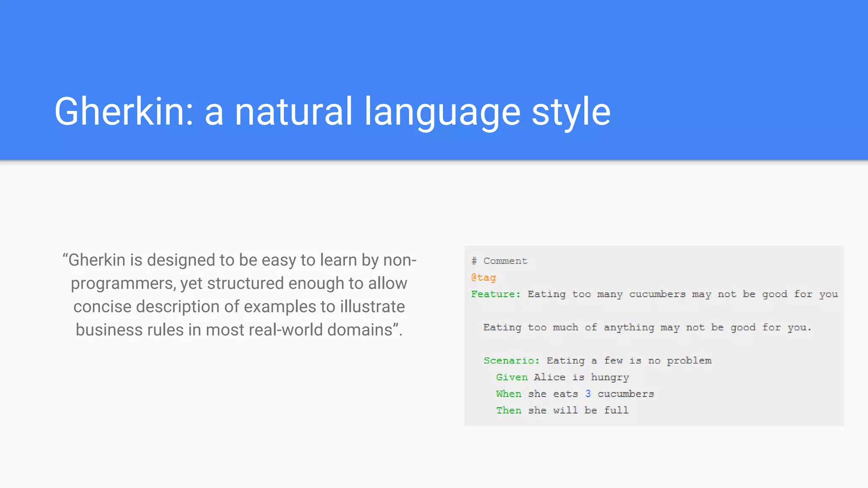Viewport: 868px width, 488px height.
Task: Click 'Eating a few is no problem' text
Action: tap(629, 360)
